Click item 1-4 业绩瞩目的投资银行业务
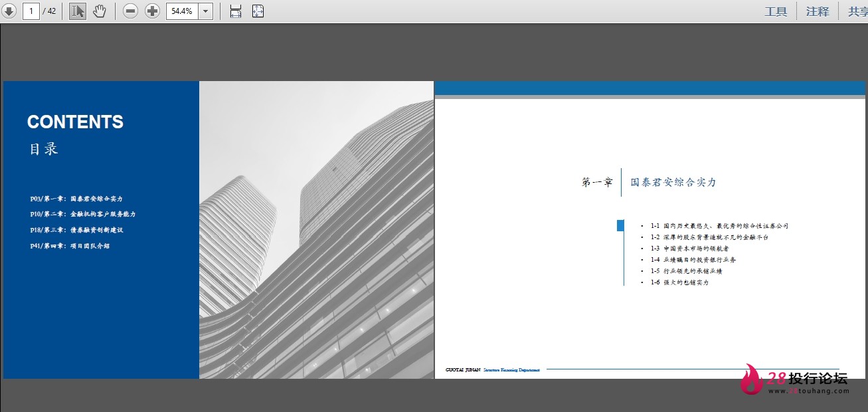 click(693, 260)
